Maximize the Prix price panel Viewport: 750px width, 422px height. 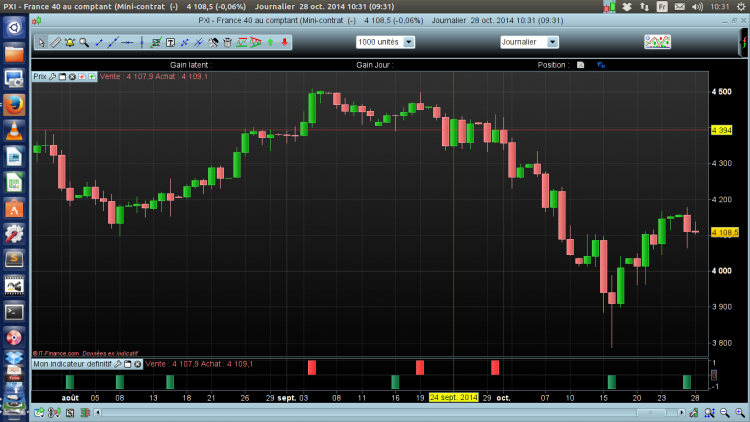pyautogui.click(x=62, y=77)
